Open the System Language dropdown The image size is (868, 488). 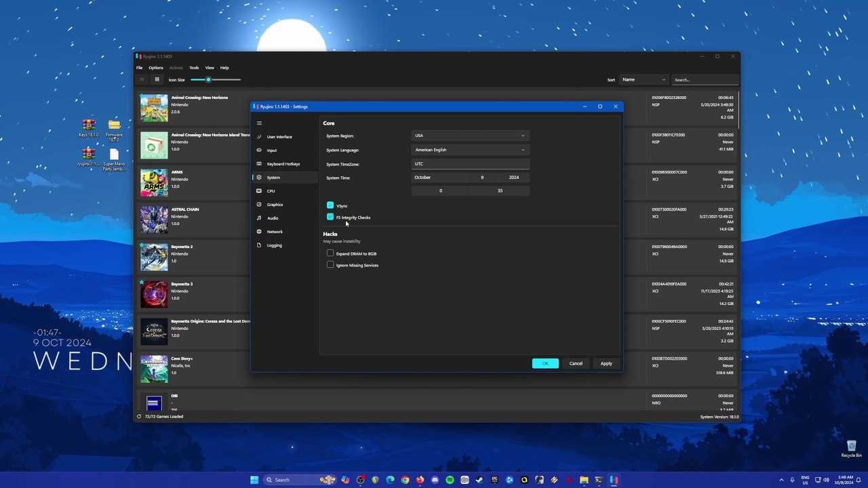pos(470,150)
